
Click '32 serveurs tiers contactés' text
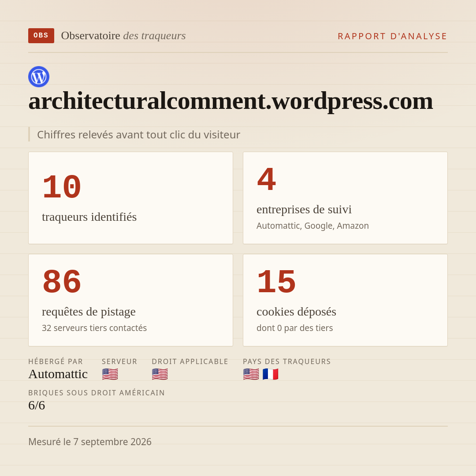click(x=94, y=328)
